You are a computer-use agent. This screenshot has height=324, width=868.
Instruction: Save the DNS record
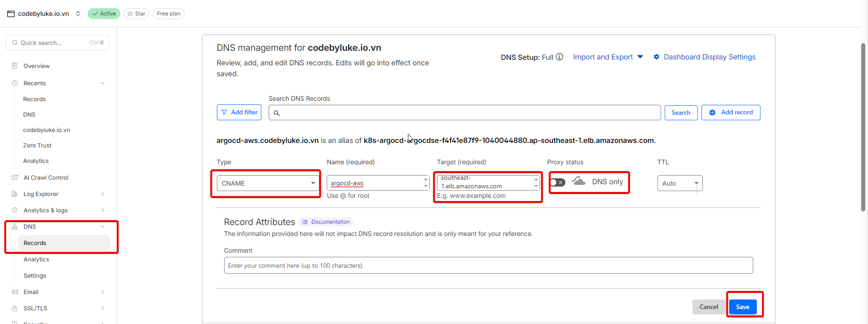tap(742, 307)
